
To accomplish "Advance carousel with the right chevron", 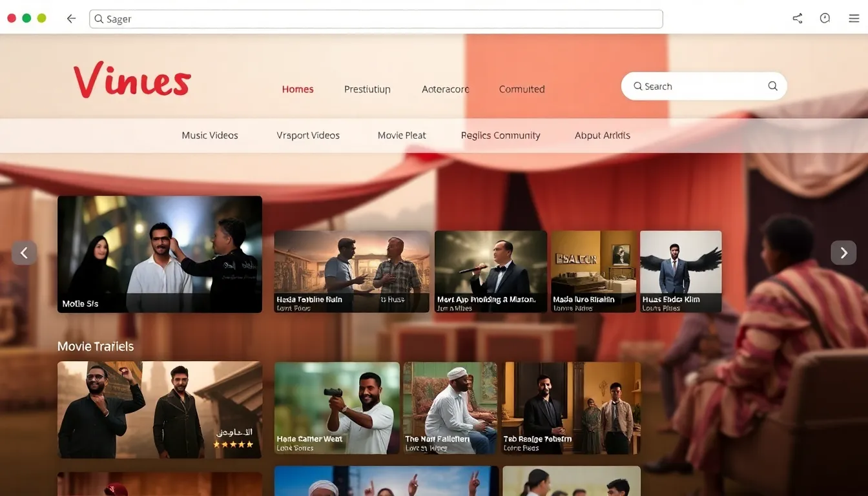I will (843, 253).
